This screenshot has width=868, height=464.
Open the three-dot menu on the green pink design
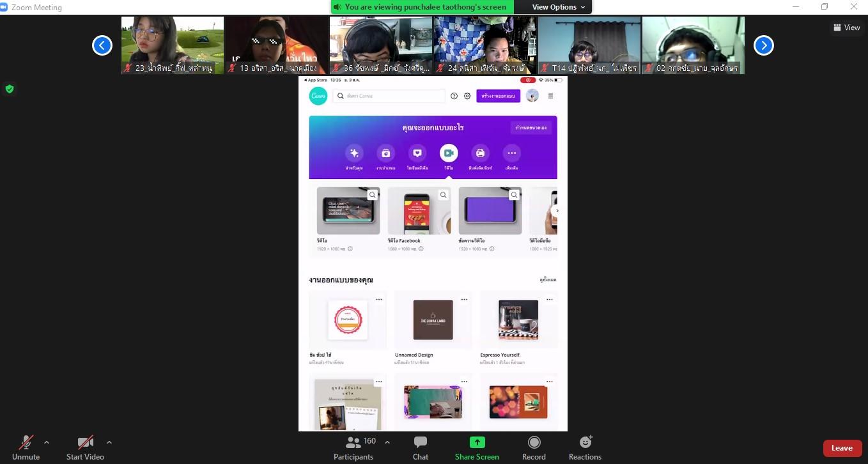pos(465,382)
